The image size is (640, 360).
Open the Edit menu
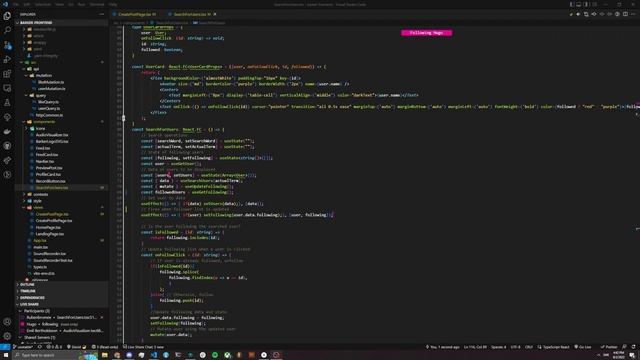(27, 4)
